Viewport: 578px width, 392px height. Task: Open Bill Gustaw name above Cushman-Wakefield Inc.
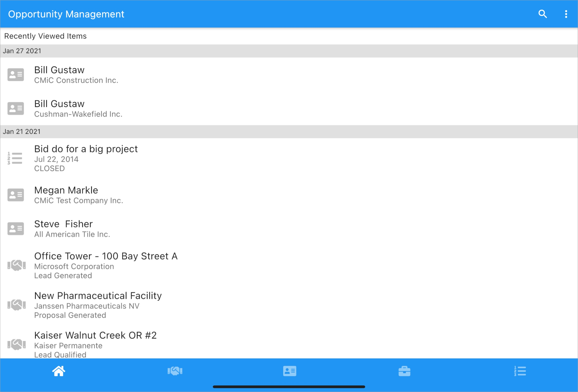coord(59,104)
